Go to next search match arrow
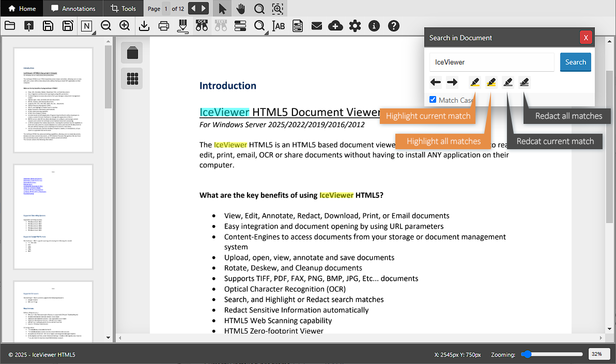This screenshot has height=364, width=616. pos(452,82)
